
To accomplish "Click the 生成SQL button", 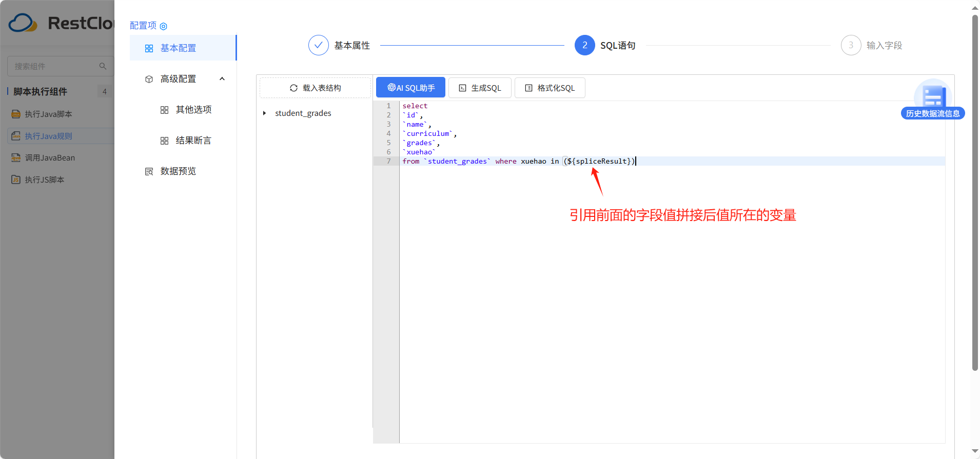I will coord(480,88).
